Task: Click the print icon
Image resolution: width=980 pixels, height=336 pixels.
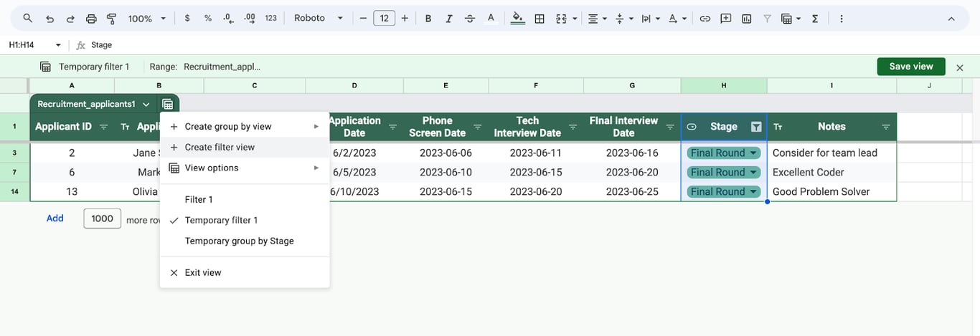Action: 91,19
